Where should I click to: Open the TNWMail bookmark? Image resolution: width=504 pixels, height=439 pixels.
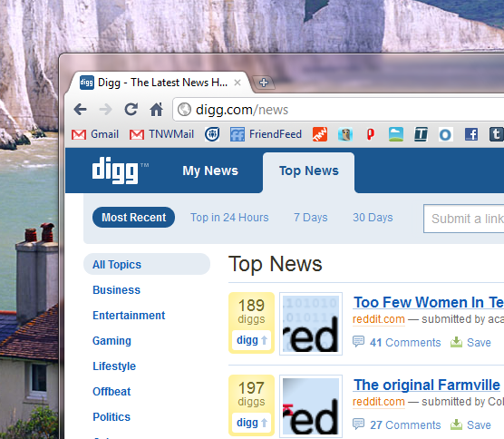161,134
